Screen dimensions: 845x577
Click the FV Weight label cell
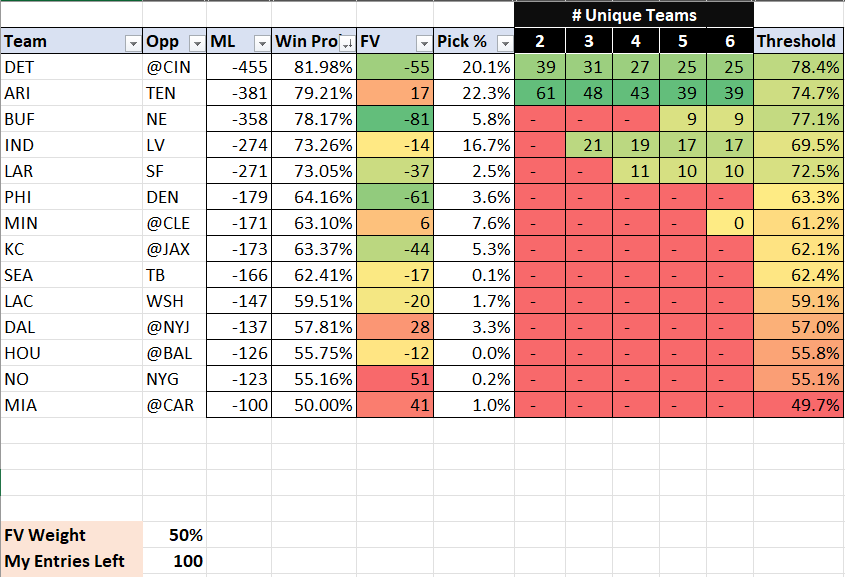[71, 535]
